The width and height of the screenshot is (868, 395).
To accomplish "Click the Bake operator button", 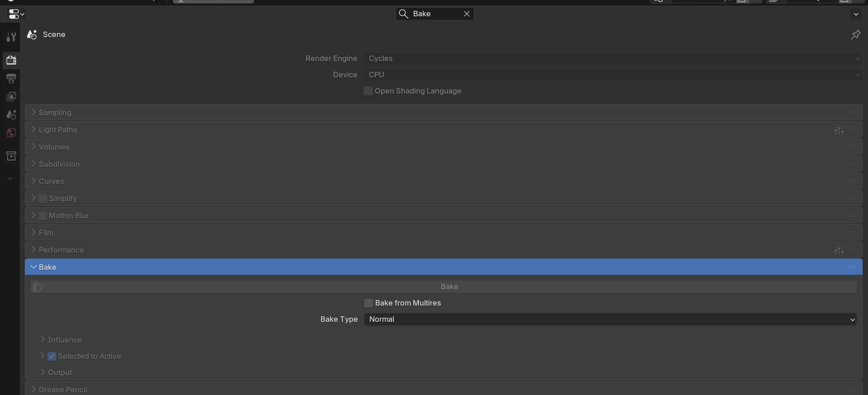I will (x=443, y=287).
